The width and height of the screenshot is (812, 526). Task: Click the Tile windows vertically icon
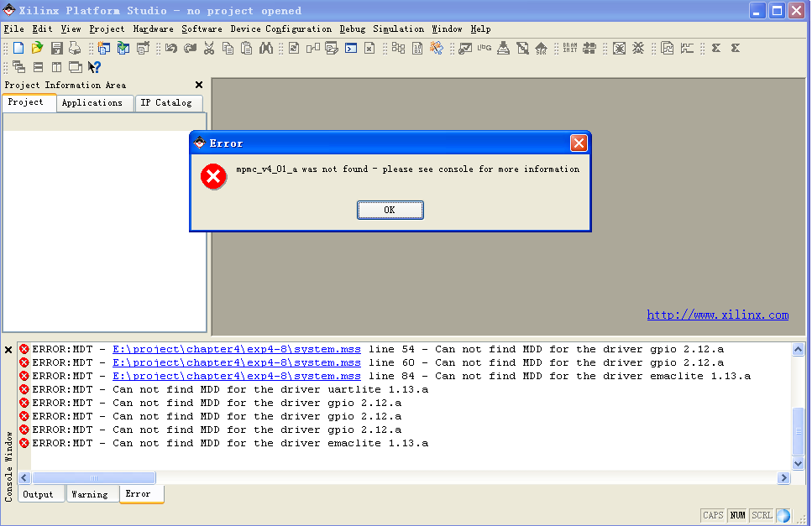tap(56, 67)
